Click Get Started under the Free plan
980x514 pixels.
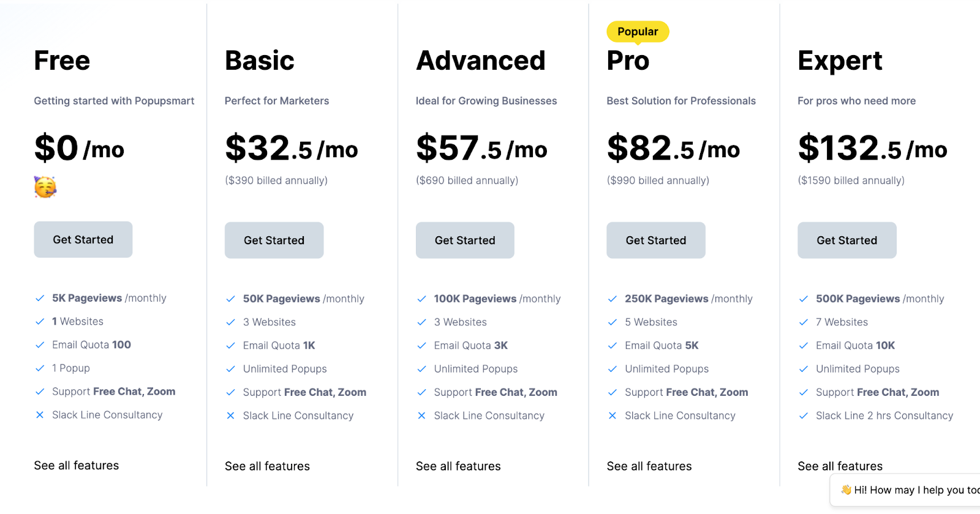[x=83, y=240]
